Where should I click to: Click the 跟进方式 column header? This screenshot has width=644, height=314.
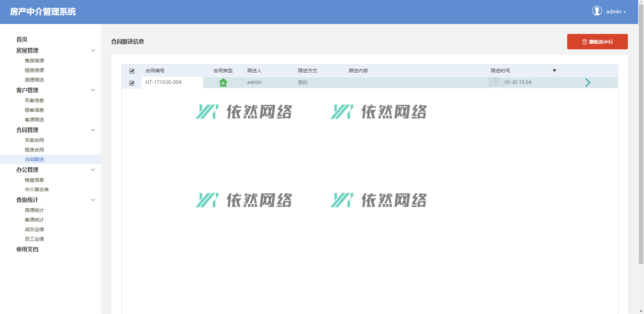[308, 71]
